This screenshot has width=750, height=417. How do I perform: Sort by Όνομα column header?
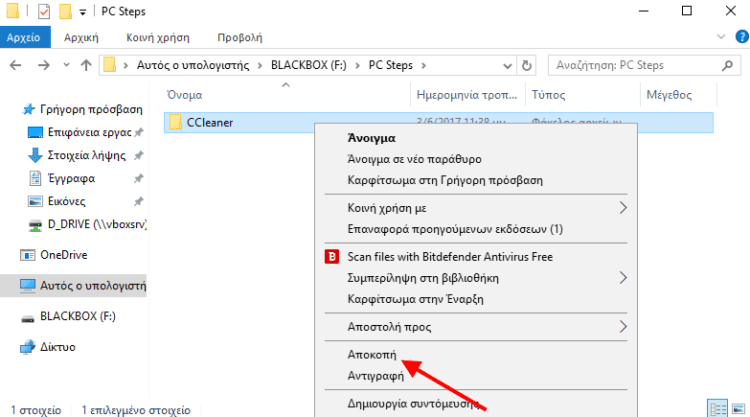[x=185, y=95]
